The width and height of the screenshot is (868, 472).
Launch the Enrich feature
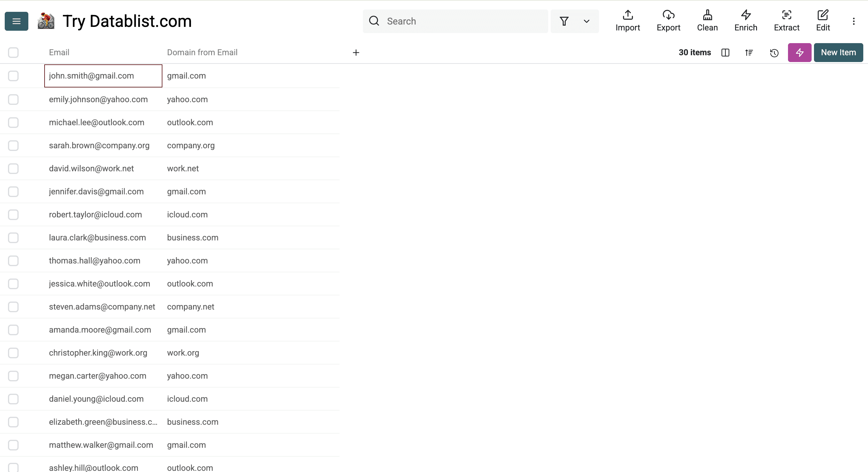tap(745, 21)
